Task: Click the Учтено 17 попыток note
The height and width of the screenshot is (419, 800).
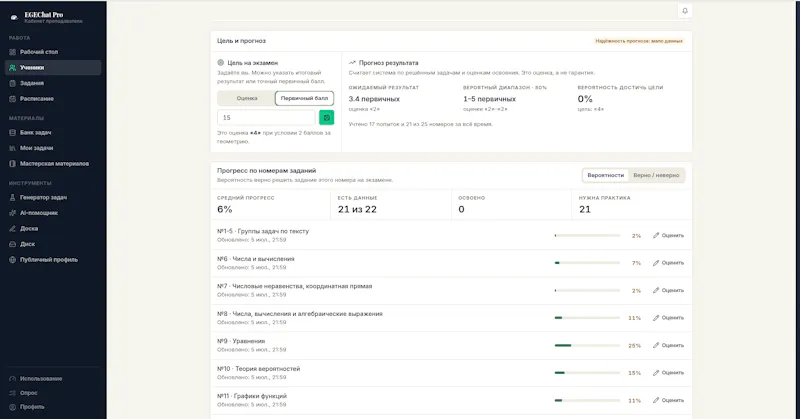Action: 420,124
